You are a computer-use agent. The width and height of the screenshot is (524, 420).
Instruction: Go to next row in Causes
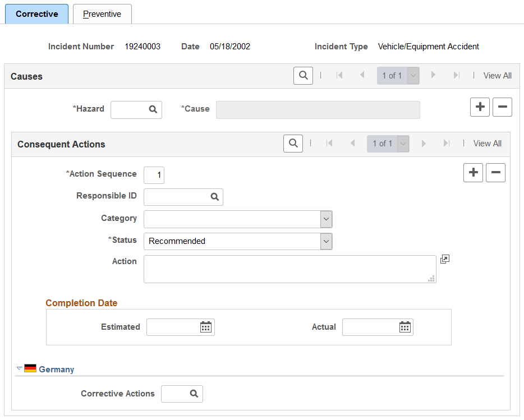point(433,75)
